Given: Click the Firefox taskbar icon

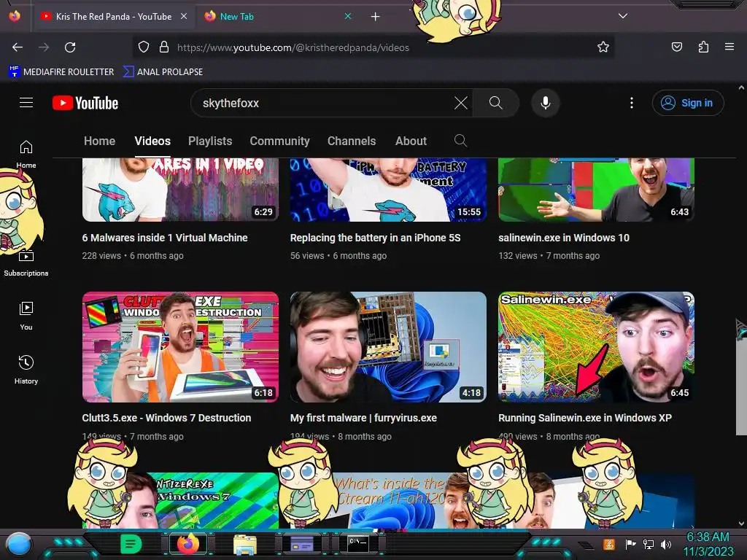Looking at the screenshot, I should coord(188,544).
